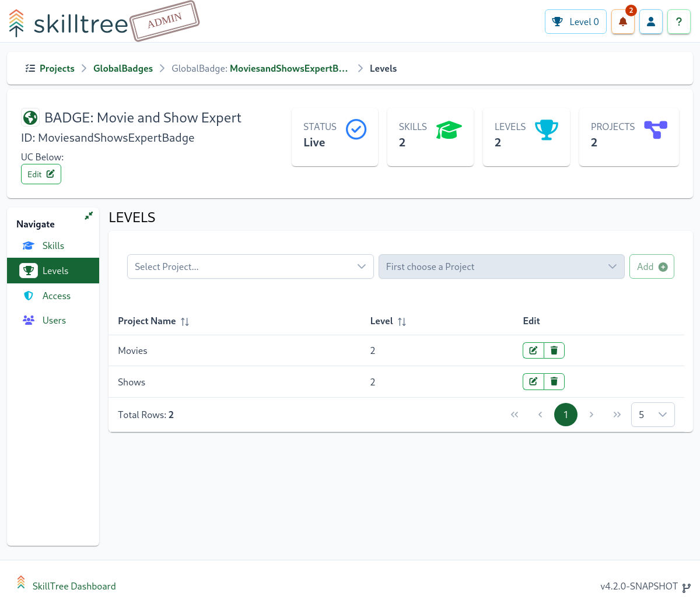The image size is (700, 607).
Task: Go to Skills in the navigation
Action: coord(53,245)
